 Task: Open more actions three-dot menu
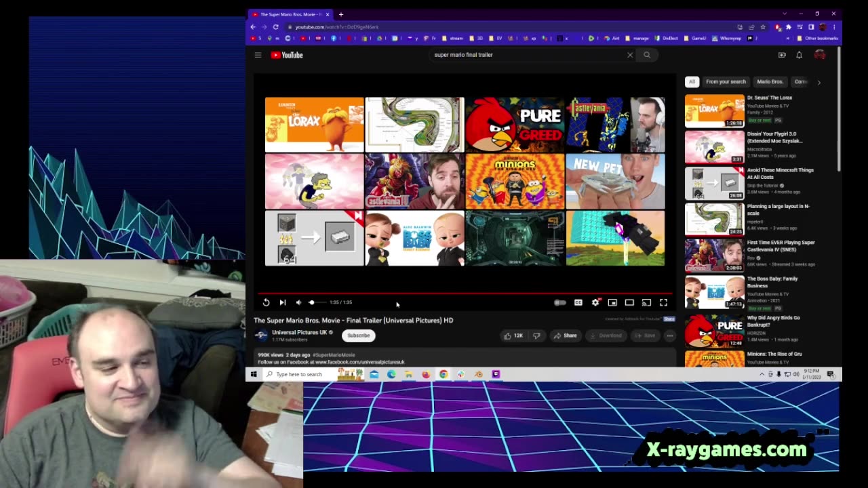click(x=669, y=335)
